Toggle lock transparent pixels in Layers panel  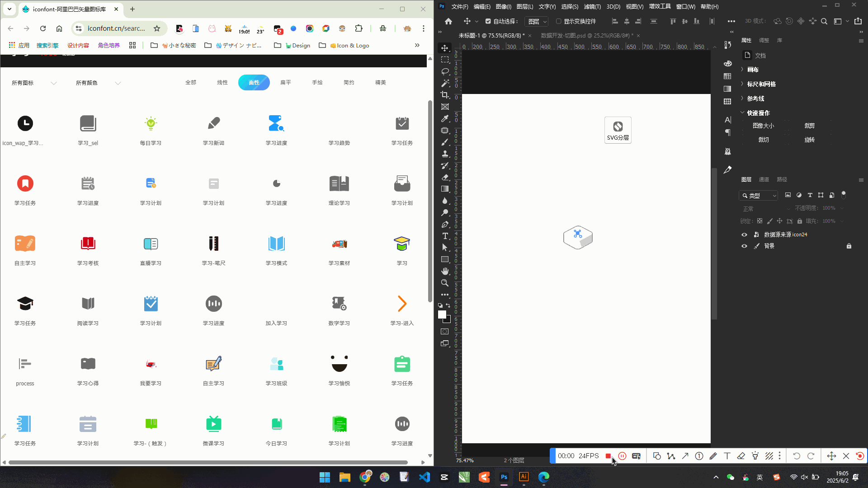(759, 221)
